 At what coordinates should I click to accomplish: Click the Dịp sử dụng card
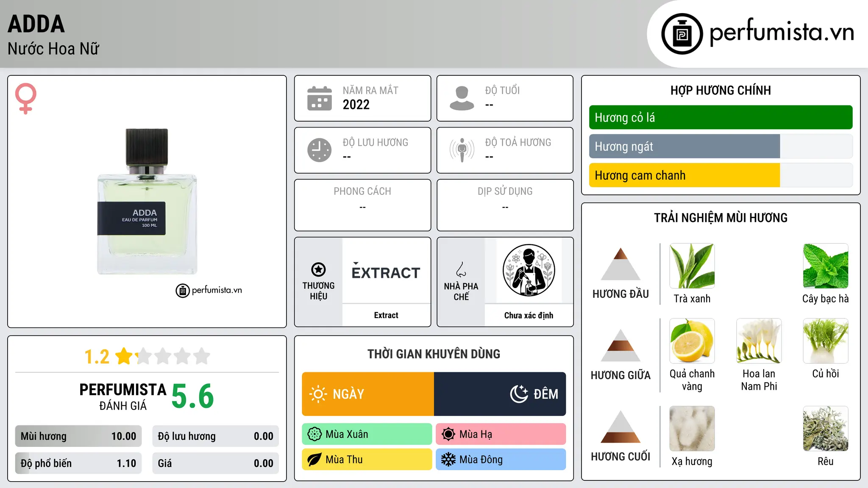(505, 205)
